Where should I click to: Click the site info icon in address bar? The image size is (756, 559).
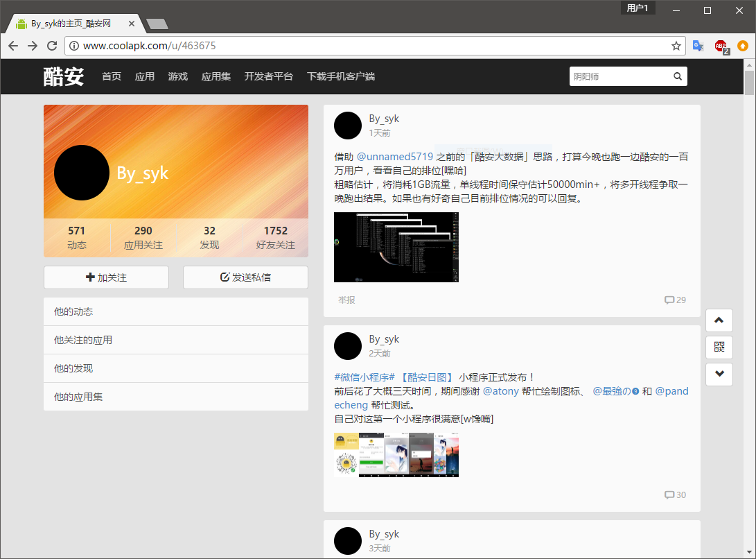tap(73, 46)
